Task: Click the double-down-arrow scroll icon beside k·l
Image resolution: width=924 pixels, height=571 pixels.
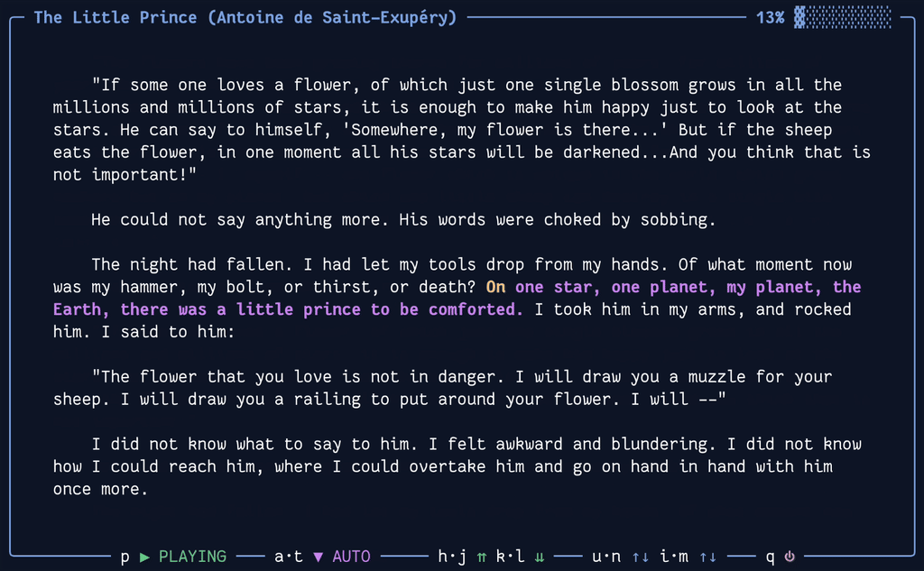Action: point(540,557)
